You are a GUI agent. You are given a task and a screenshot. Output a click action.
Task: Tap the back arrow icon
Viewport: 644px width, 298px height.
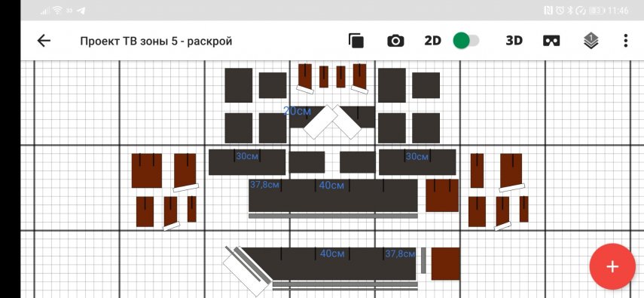coord(44,41)
